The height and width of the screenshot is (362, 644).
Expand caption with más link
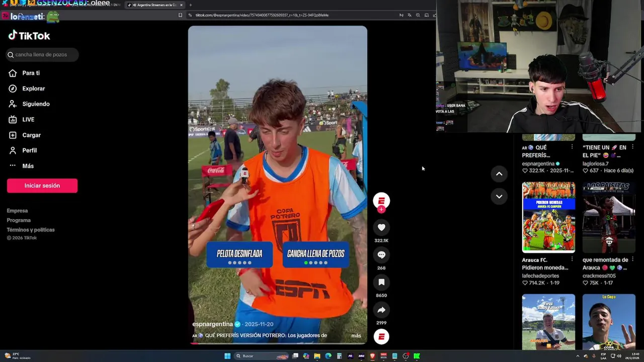pos(356,336)
